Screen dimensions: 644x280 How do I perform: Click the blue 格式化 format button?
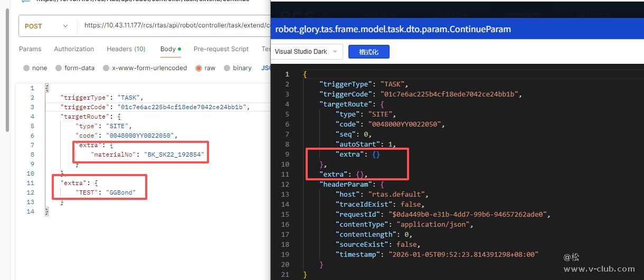click(369, 52)
